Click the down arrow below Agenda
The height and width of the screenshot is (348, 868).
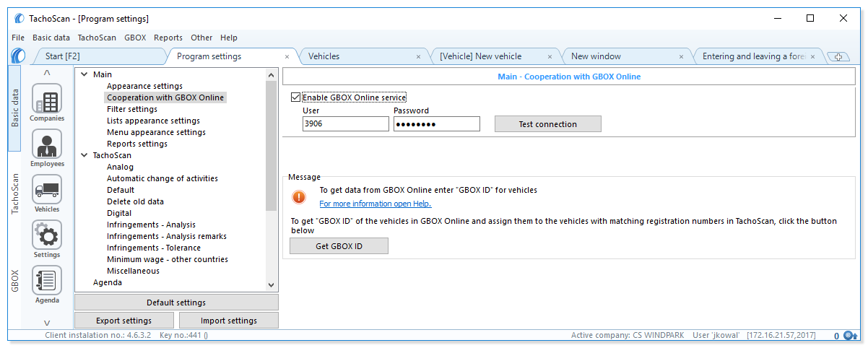point(47,323)
